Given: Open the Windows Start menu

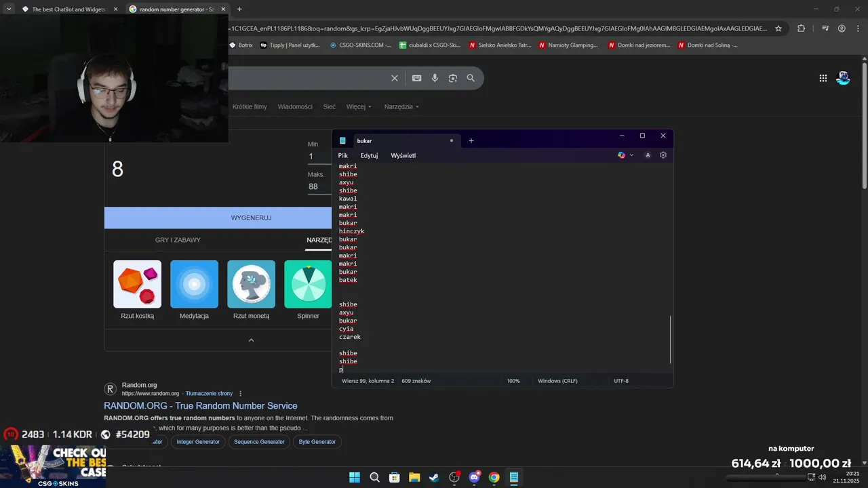Looking at the screenshot, I should tap(355, 477).
